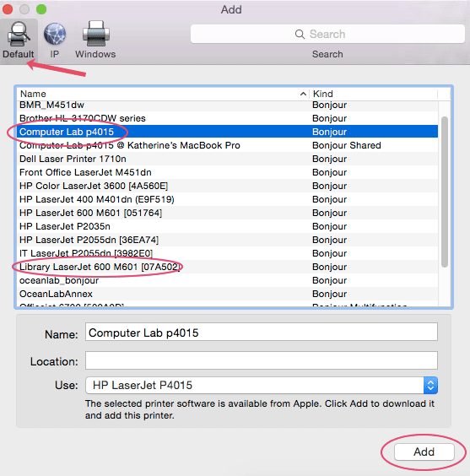This screenshot has height=476, width=470.
Task: Click the Bonjour Shared kind cell
Action: tap(347, 145)
